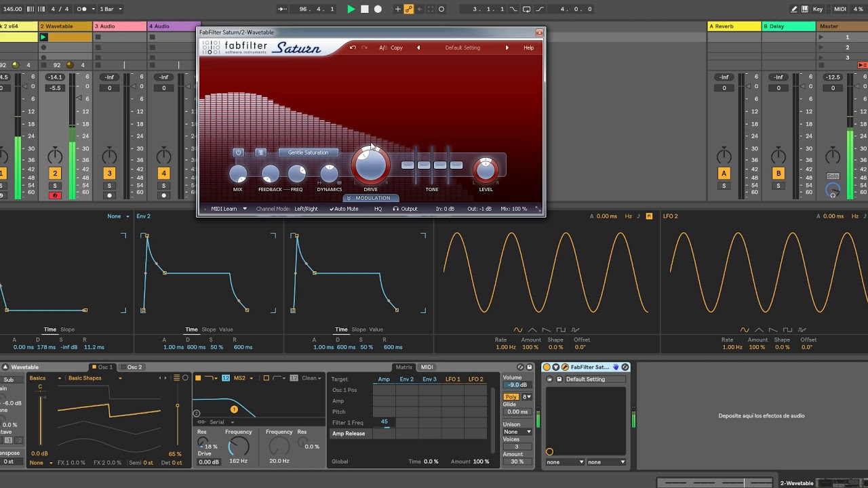This screenshot has height=488, width=868.
Task: Toggle the A/B compare in Saturn
Action: pyautogui.click(x=383, y=47)
